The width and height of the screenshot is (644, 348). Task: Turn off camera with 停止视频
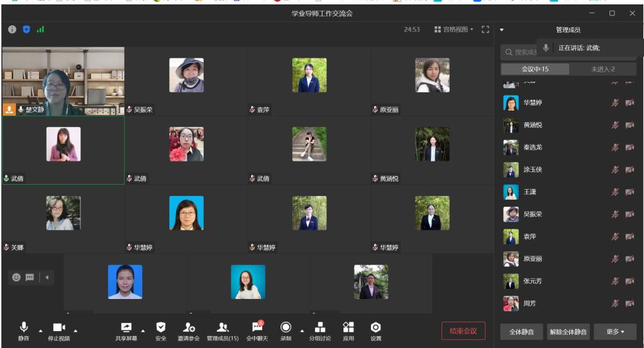click(x=59, y=328)
